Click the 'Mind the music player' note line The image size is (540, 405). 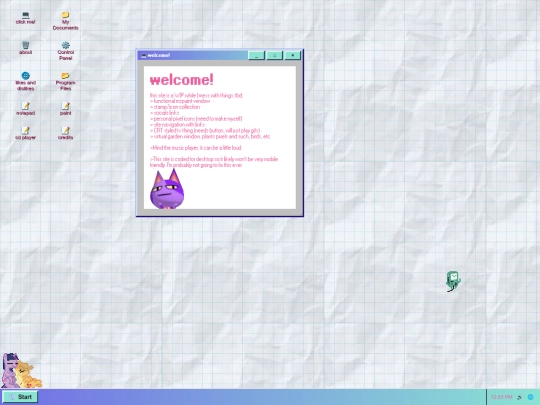click(x=196, y=148)
